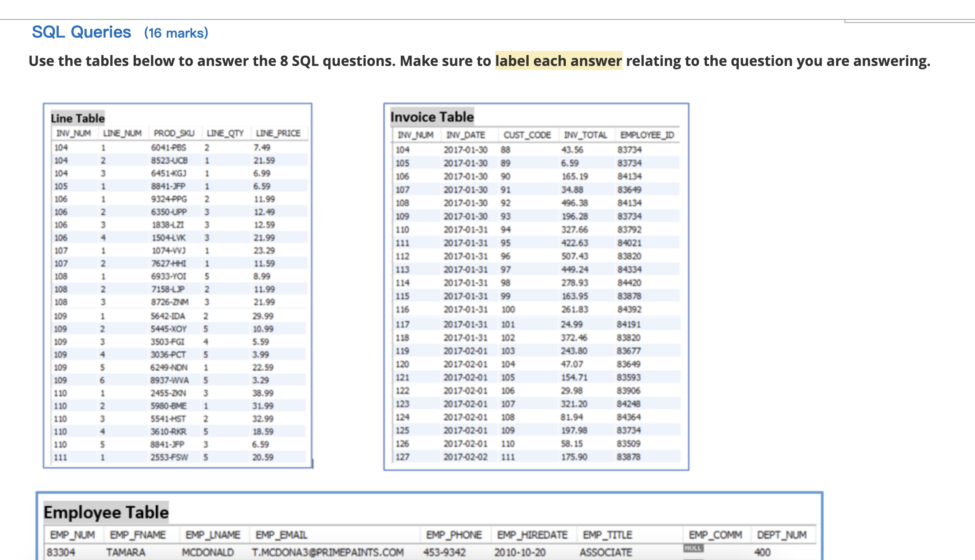Click the INV_DATE column header in Invoice Table
The width and height of the screenshot is (975, 560).
coord(465,135)
